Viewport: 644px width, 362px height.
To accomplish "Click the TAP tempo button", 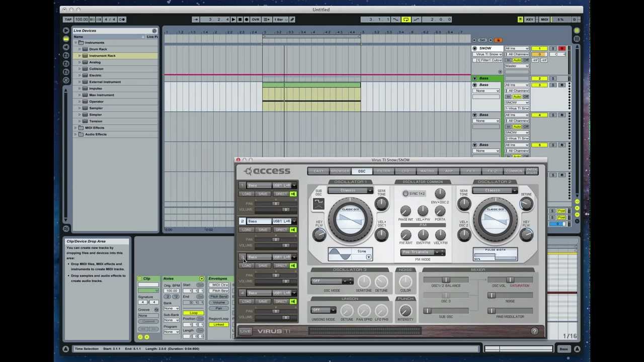I will click(x=68, y=20).
